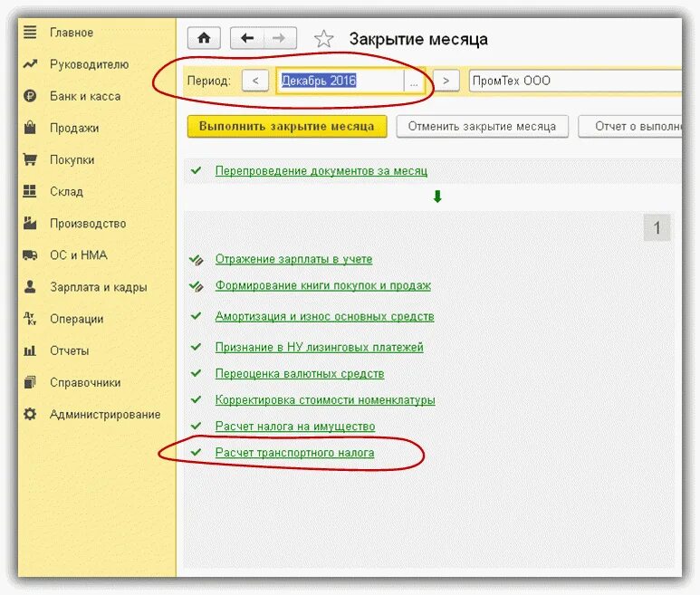Click the organization field ПромТех ООО

575,81
